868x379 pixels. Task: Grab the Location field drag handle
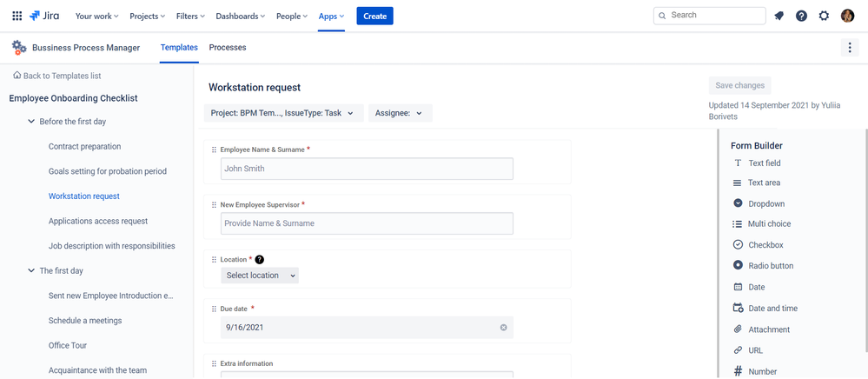215,259
